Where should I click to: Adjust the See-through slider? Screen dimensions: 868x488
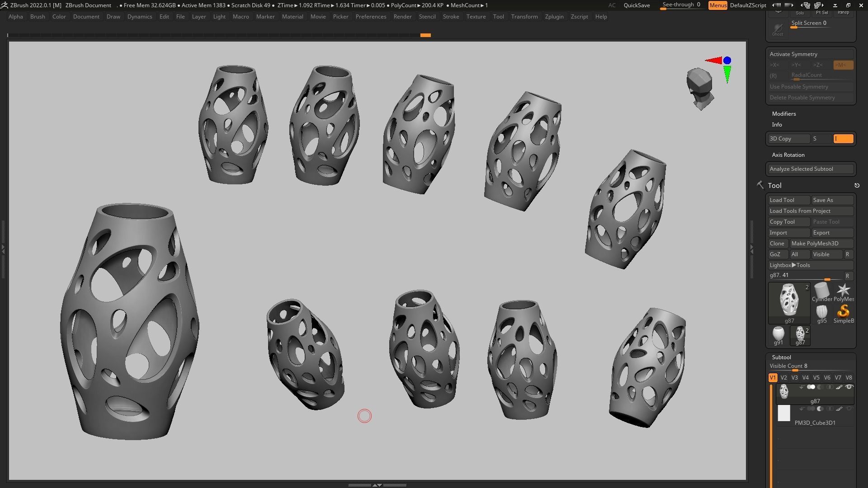681,5
